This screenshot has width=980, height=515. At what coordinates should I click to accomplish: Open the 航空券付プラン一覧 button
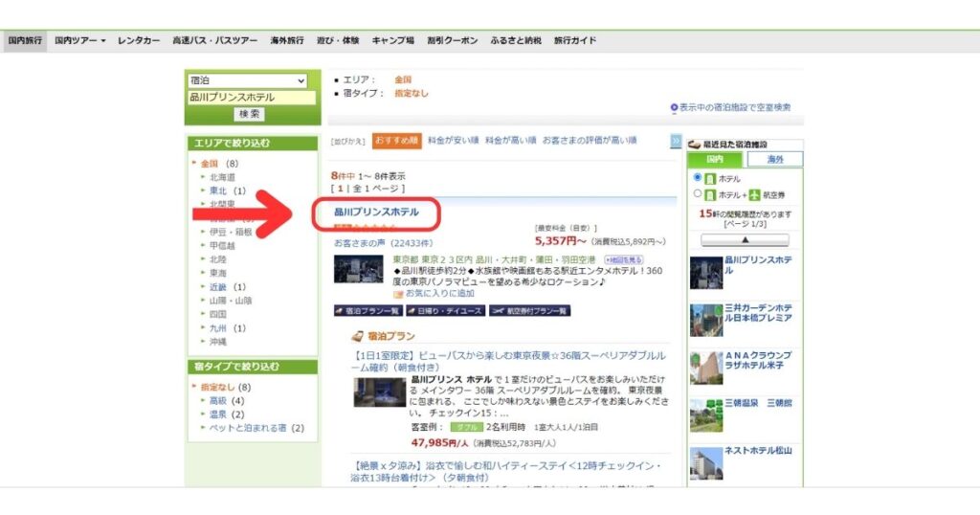pyautogui.click(x=530, y=311)
